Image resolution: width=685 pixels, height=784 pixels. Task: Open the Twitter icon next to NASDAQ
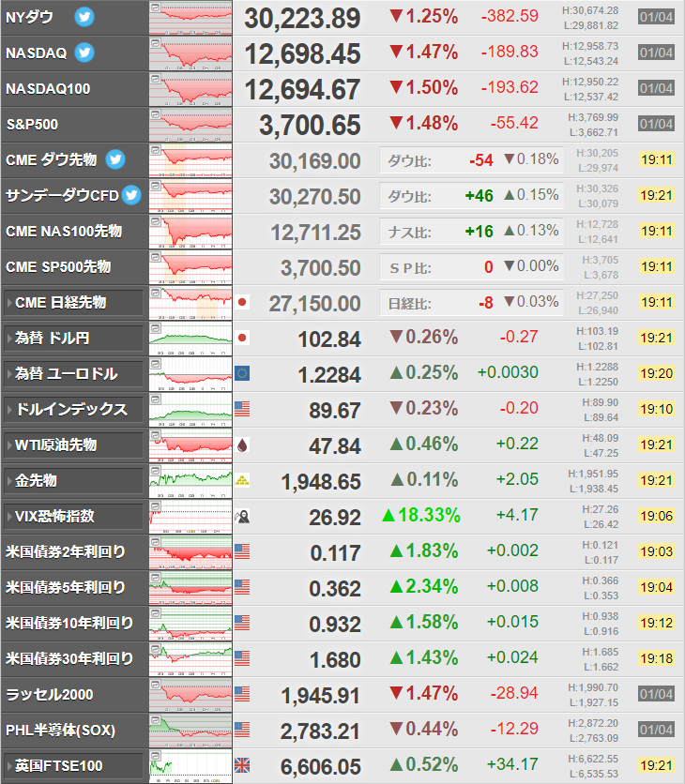tap(84, 53)
